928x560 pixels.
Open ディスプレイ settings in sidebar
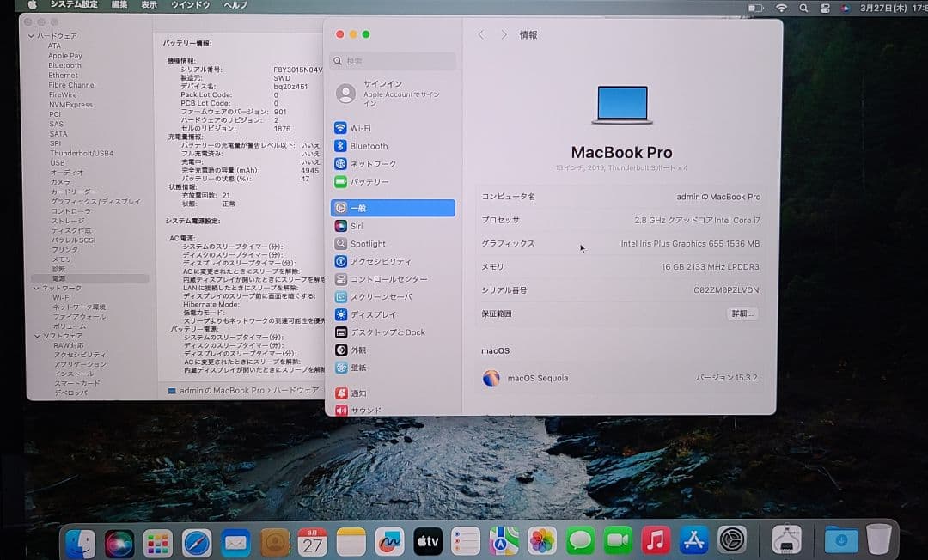[393, 314]
